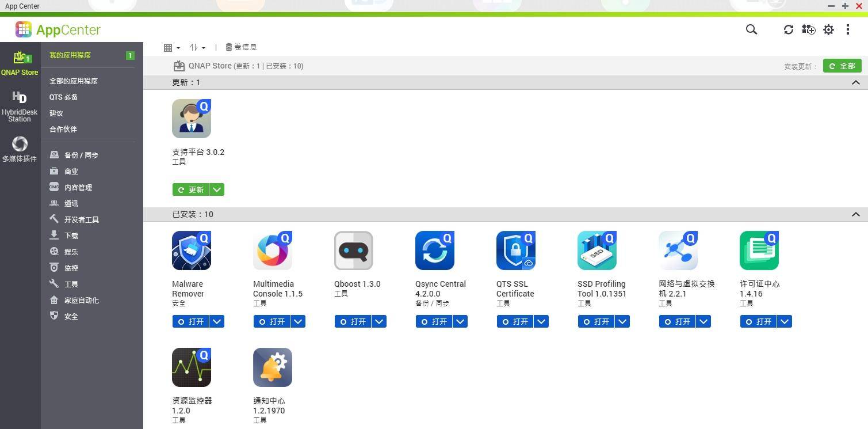Click the SSD Profiling Tool icon

pos(597,250)
